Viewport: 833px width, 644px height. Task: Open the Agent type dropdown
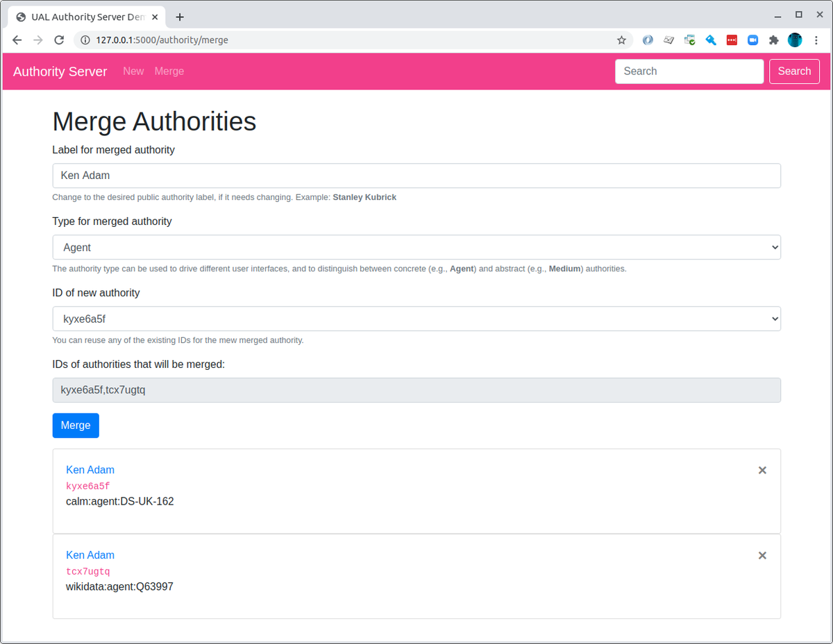pyautogui.click(x=416, y=247)
